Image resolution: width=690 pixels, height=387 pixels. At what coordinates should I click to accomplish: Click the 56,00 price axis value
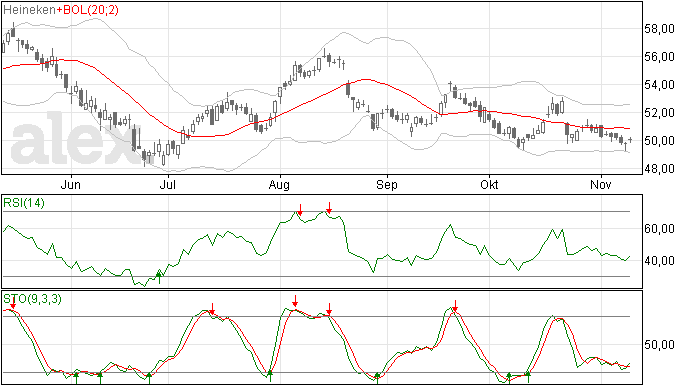tap(659, 57)
